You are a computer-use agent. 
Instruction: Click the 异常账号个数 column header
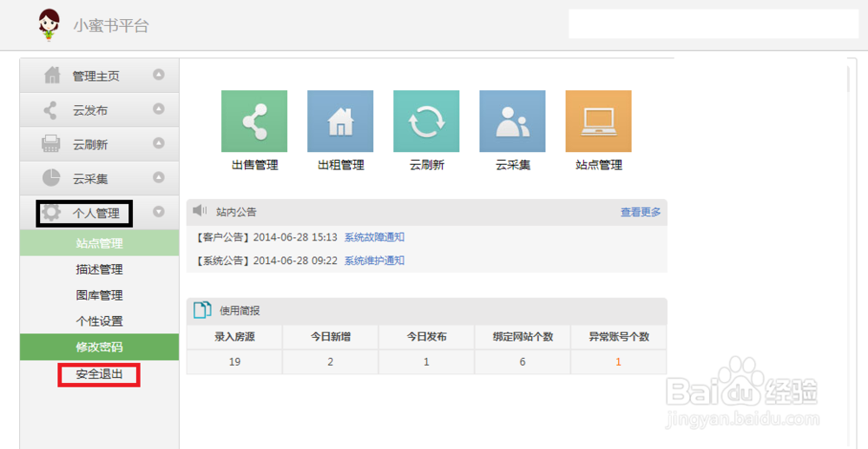click(x=619, y=337)
